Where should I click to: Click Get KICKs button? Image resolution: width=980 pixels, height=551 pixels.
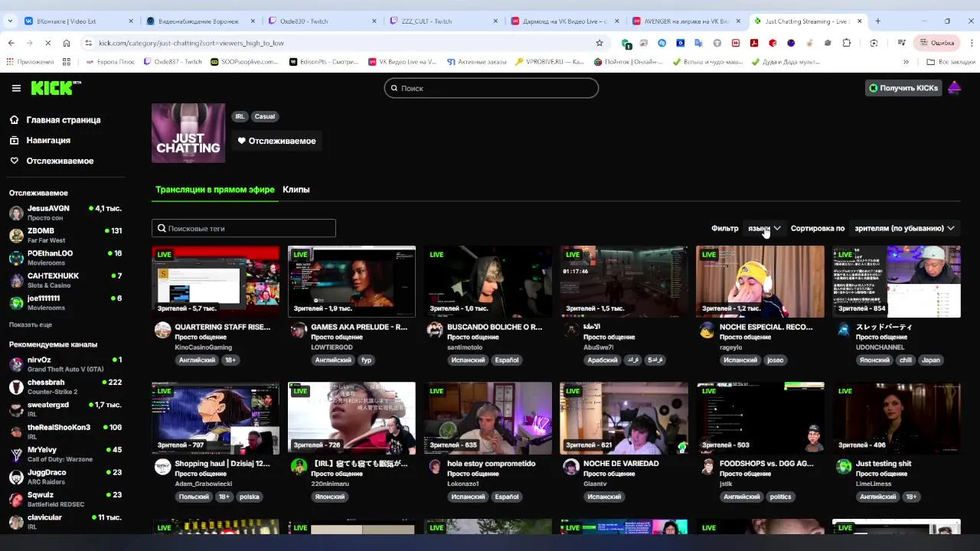tap(903, 88)
